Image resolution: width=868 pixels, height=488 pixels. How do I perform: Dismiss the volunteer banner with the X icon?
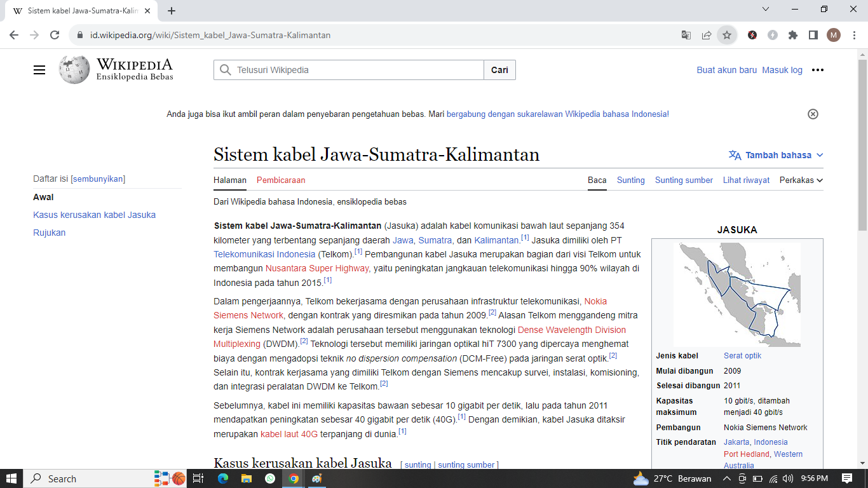813,114
